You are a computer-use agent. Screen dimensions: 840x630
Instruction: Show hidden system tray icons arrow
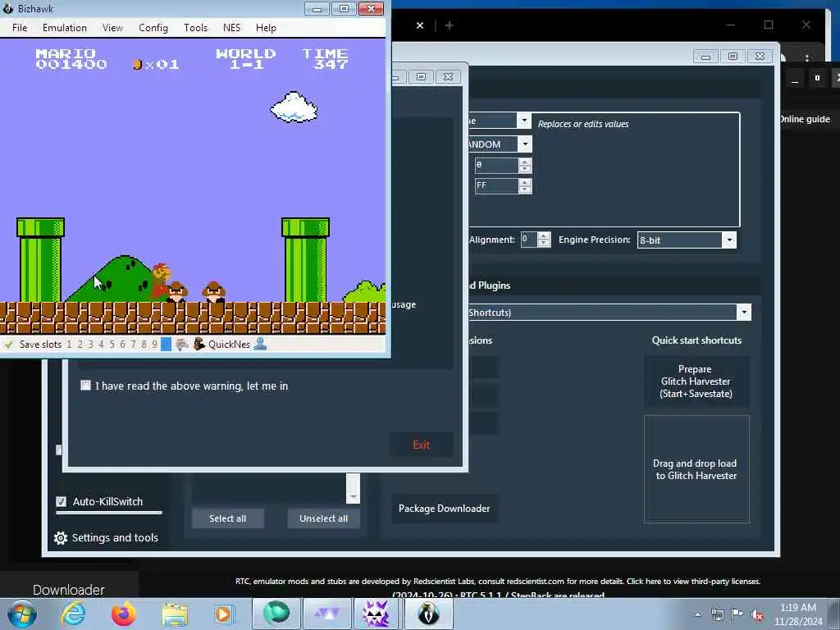pos(697,614)
